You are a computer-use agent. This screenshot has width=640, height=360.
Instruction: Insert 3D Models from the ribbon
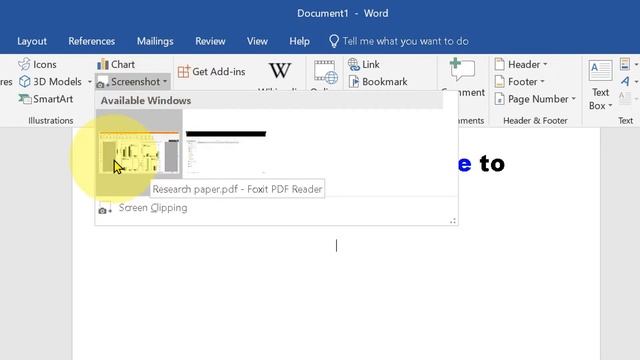50,82
